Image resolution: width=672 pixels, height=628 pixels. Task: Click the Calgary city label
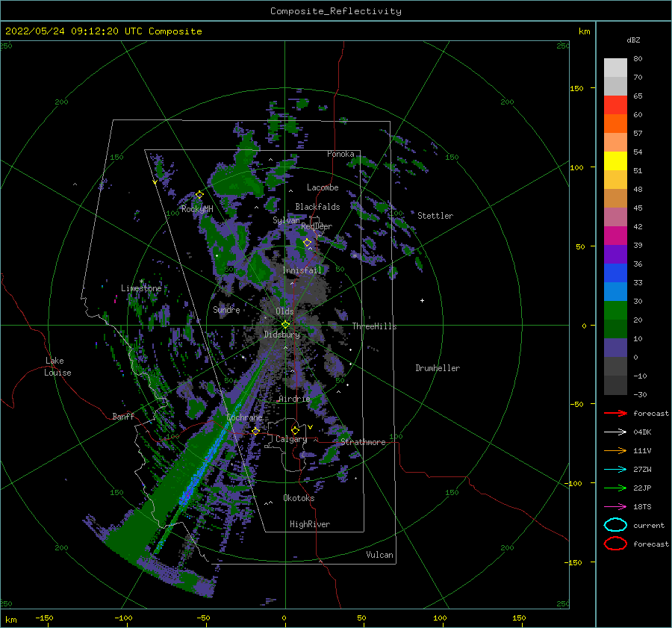click(291, 439)
